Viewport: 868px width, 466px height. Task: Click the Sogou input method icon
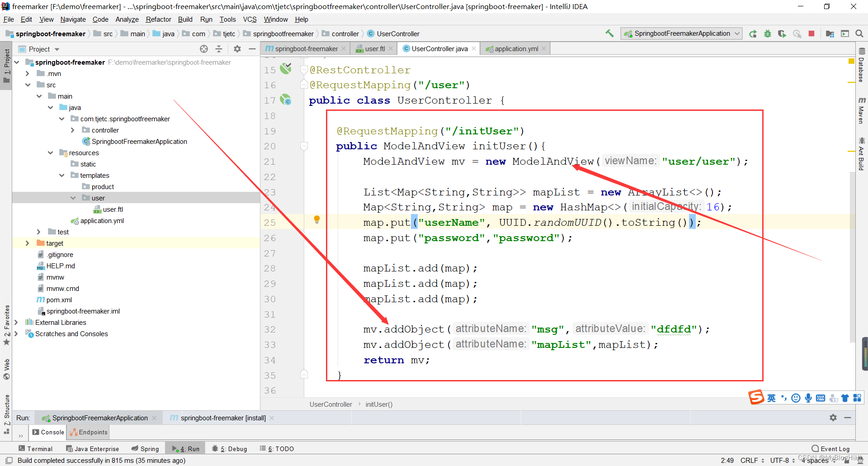(x=756, y=397)
